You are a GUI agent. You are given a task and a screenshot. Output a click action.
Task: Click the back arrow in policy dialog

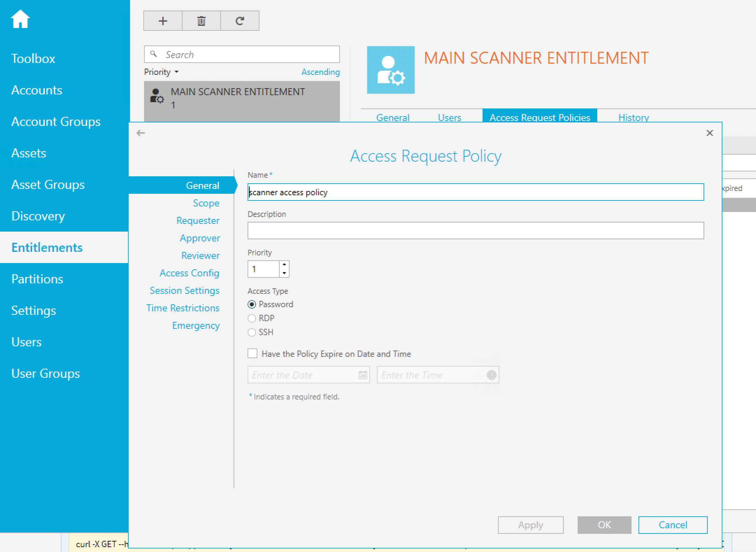pos(141,133)
